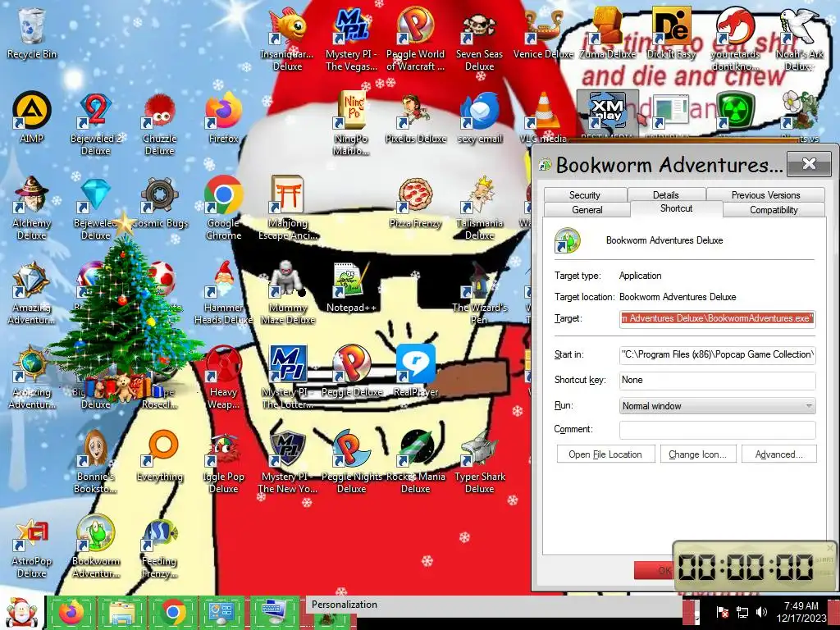This screenshot has width=840, height=630.
Task: Switch to the Security tab
Action: 584,195
